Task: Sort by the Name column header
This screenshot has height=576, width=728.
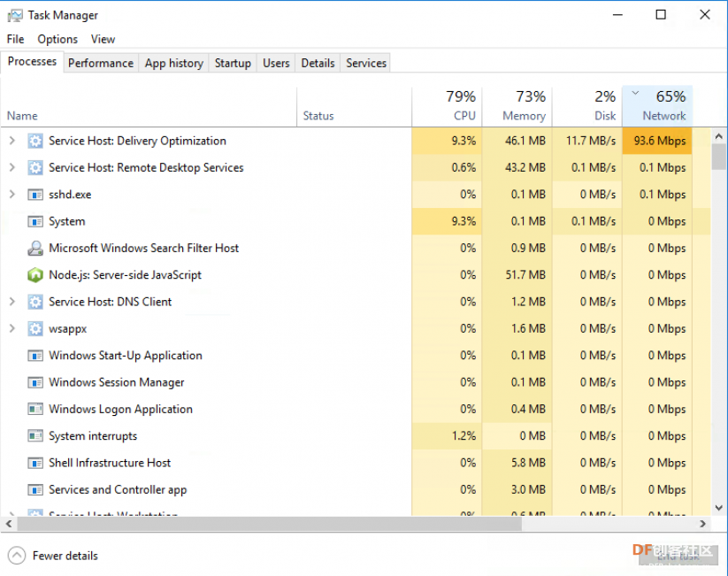Action: click(149, 107)
